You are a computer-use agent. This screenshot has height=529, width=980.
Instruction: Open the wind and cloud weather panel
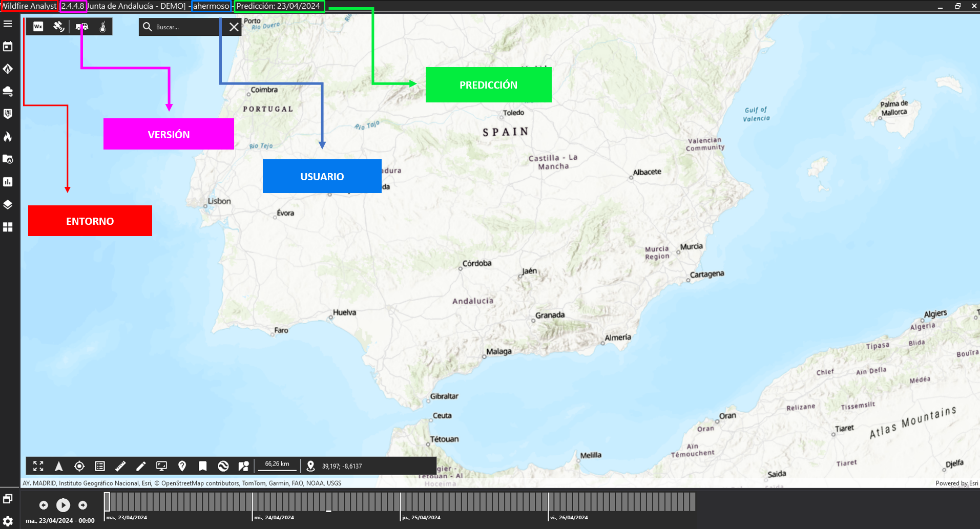8,91
